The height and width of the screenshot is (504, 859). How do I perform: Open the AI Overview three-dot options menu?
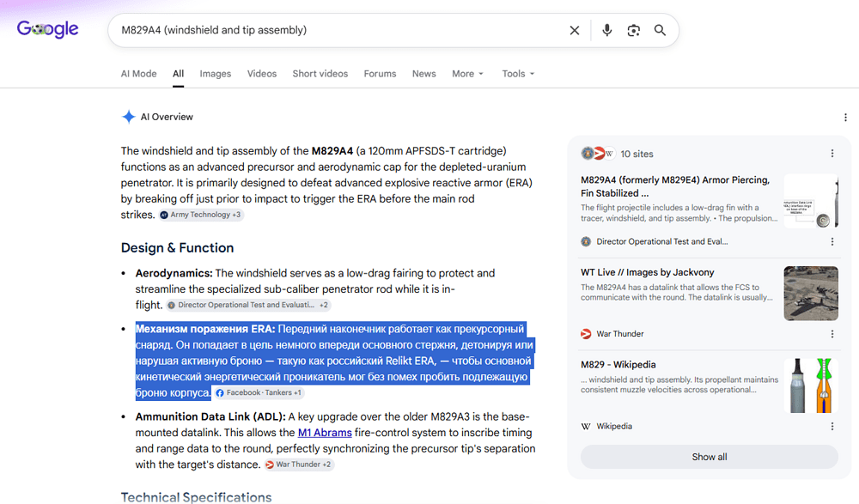(845, 118)
